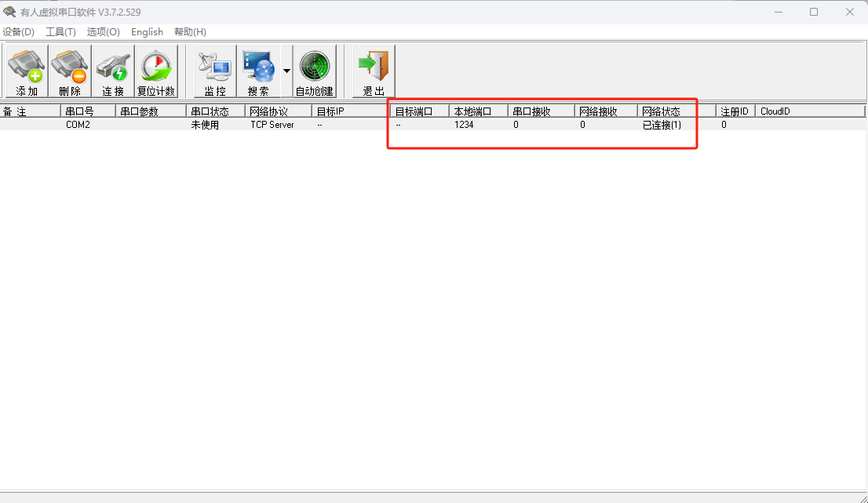
Task: Maximize the virtual serial port window
Action: [814, 12]
